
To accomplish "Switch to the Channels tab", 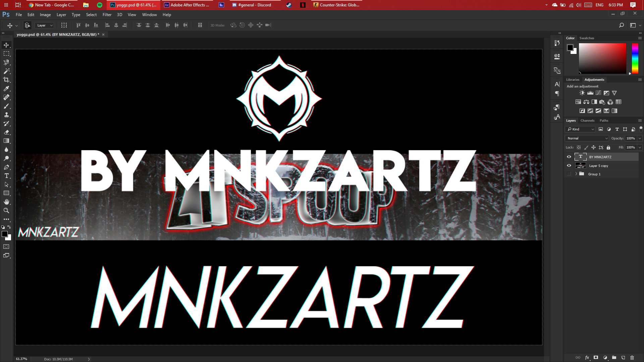I will click(587, 120).
